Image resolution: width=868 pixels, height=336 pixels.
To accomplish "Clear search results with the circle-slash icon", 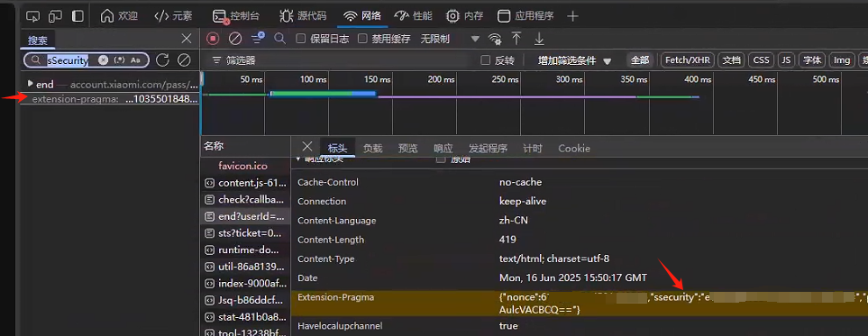I will coord(184,59).
